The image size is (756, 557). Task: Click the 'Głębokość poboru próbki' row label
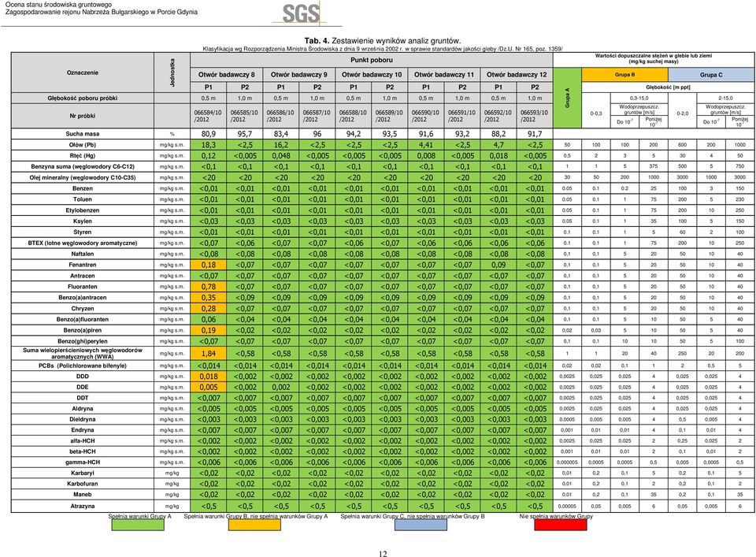click(x=83, y=98)
